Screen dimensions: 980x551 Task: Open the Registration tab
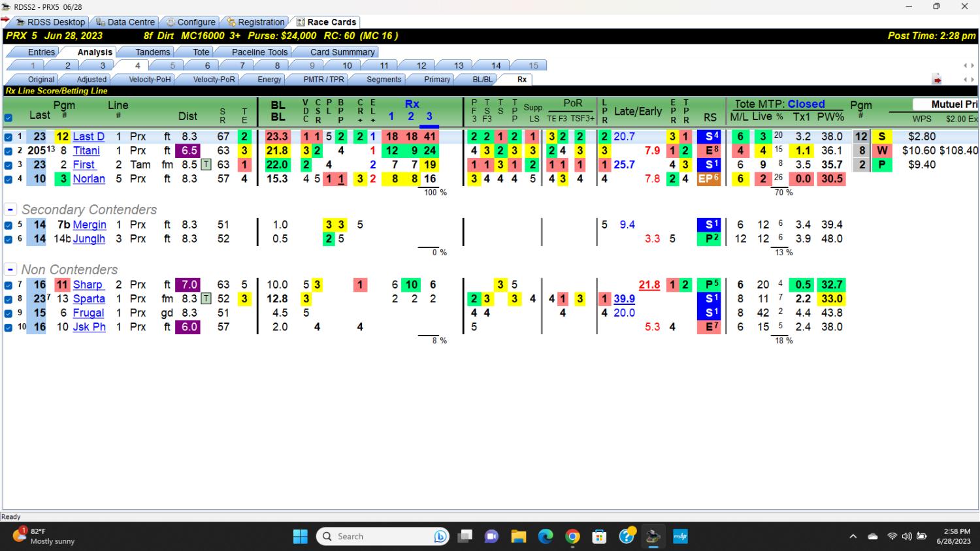(x=255, y=22)
